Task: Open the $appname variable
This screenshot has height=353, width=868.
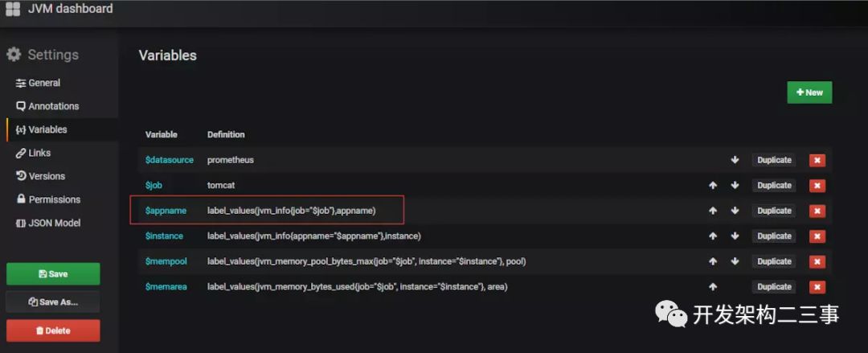Action: 166,211
